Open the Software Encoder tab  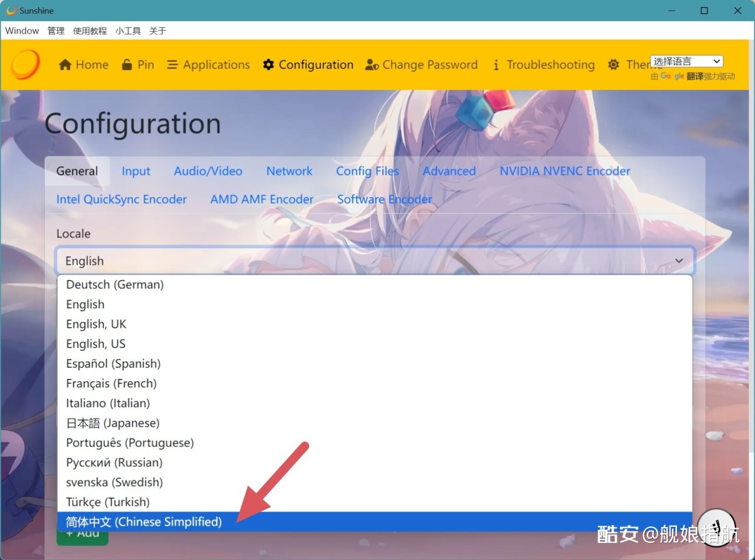[x=385, y=199]
